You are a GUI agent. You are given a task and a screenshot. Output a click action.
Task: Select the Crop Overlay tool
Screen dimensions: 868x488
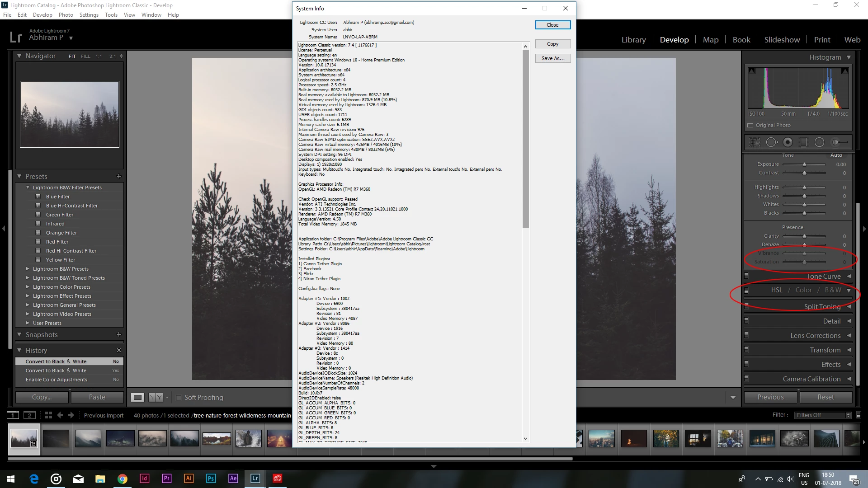[755, 142]
